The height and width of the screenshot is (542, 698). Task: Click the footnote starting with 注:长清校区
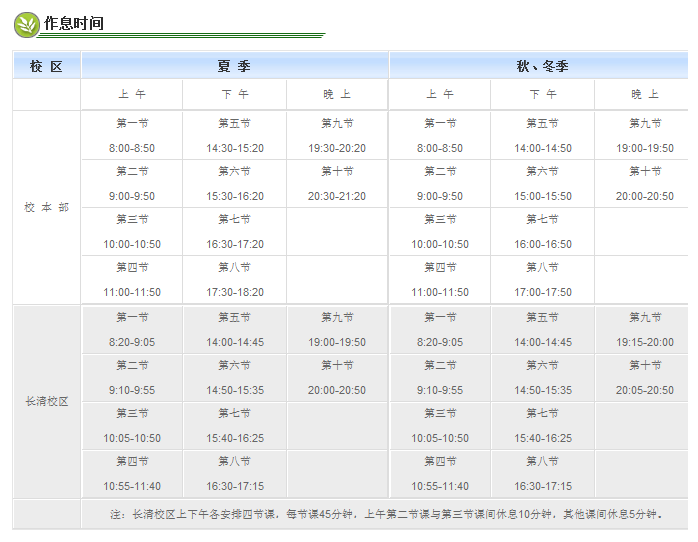pyautogui.click(x=385, y=514)
